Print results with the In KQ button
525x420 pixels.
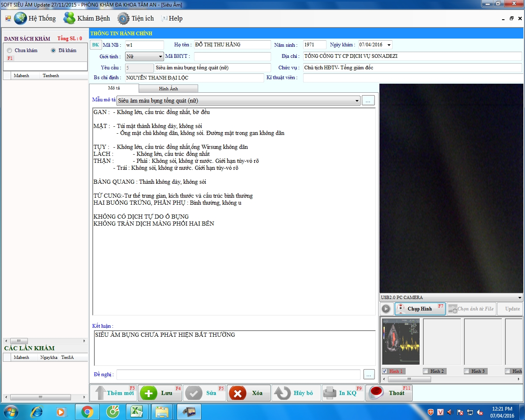(343, 393)
